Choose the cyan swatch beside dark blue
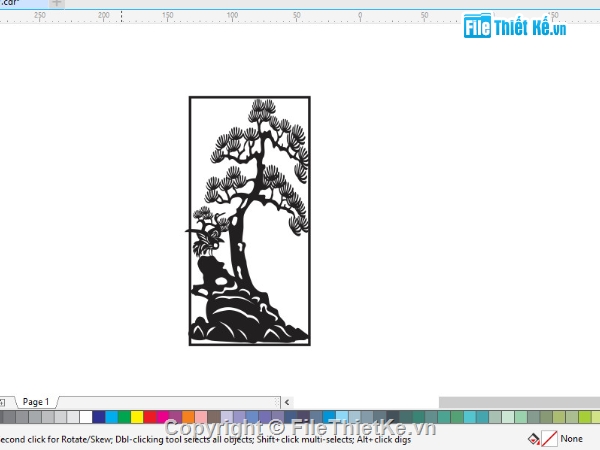600x450 pixels. click(x=111, y=417)
